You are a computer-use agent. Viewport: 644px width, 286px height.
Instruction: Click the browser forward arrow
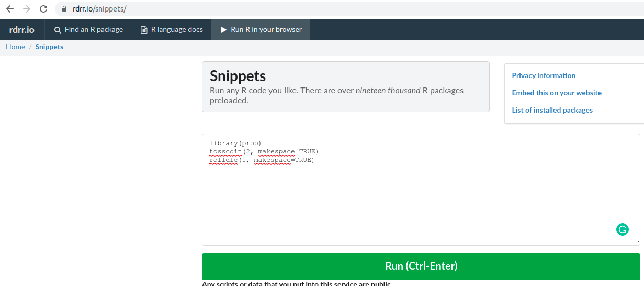tap(27, 9)
